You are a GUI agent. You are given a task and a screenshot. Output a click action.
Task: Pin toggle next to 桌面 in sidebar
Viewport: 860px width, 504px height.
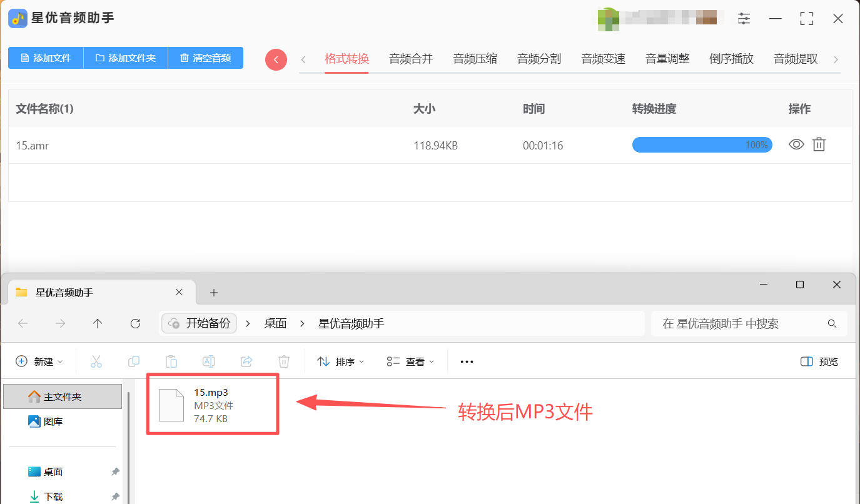click(115, 472)
